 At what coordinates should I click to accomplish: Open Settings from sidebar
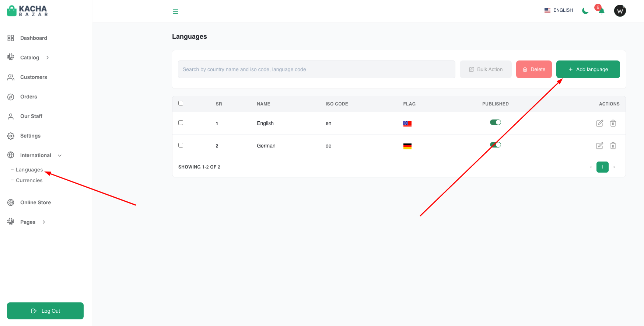(30, 136)
